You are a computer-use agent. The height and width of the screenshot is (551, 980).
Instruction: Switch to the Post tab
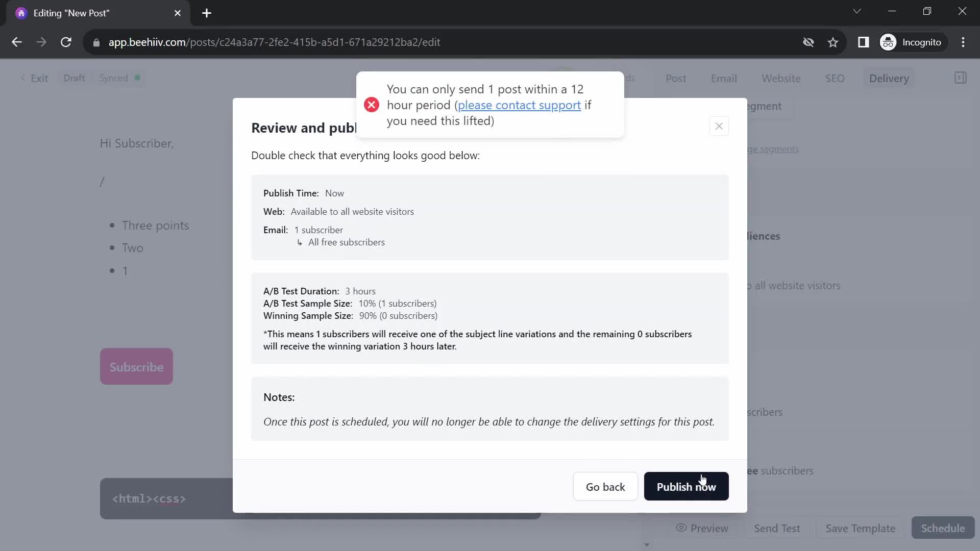pyautogui.click(x=676, y=78)
